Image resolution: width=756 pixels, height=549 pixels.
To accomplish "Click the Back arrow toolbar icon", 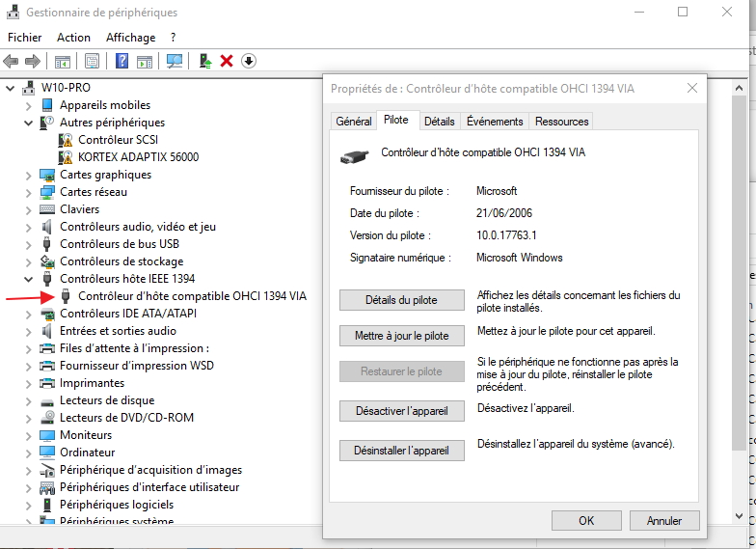I will (x=11, y=62).
